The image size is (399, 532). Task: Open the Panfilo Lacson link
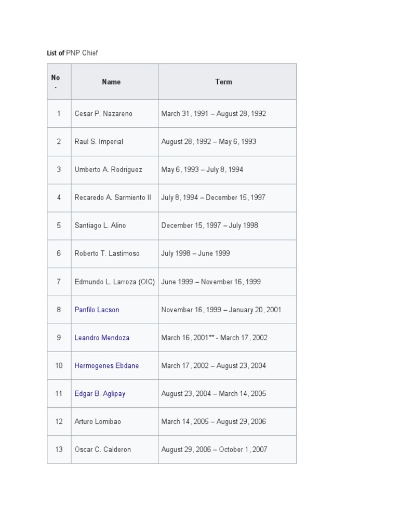97,310
